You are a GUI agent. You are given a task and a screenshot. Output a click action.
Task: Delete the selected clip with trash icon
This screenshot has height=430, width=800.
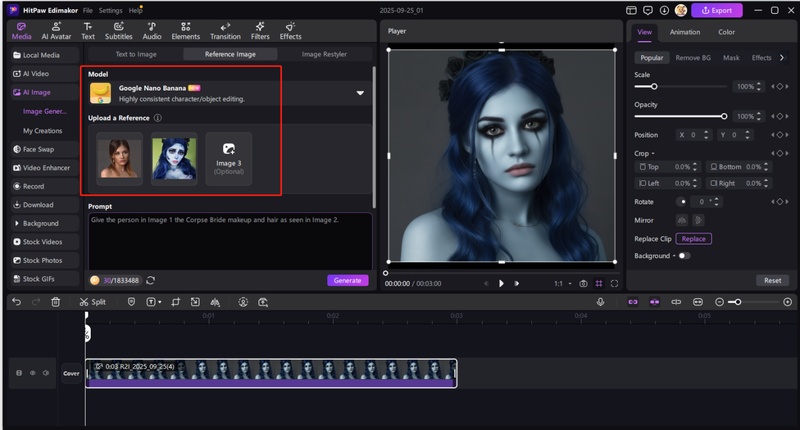[x=56, y=302]
